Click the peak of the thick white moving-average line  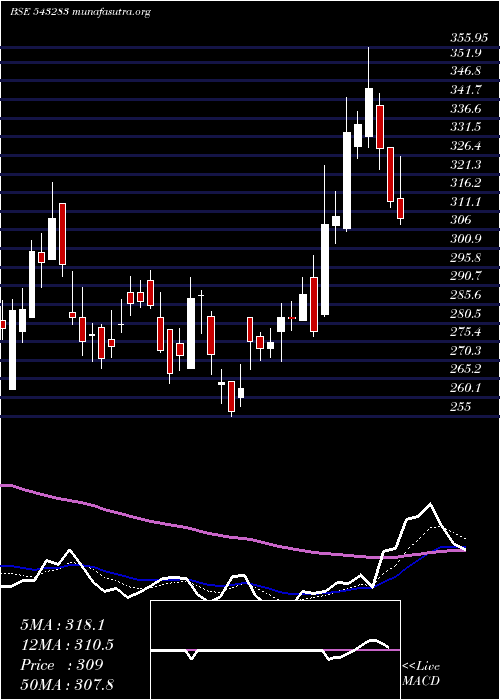point(430,504)
